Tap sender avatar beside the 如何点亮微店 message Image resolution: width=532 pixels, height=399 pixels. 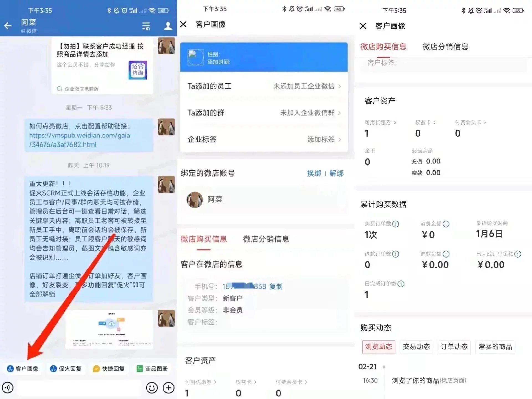pyautogui.click(x=166, y=127)
